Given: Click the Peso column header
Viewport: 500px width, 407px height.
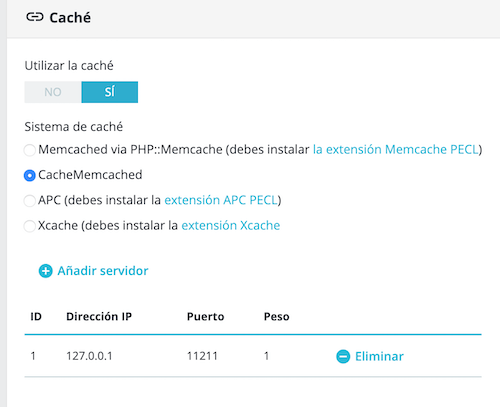Looking at the screenshot, I should pyautogui.click(x=277, y=316).
